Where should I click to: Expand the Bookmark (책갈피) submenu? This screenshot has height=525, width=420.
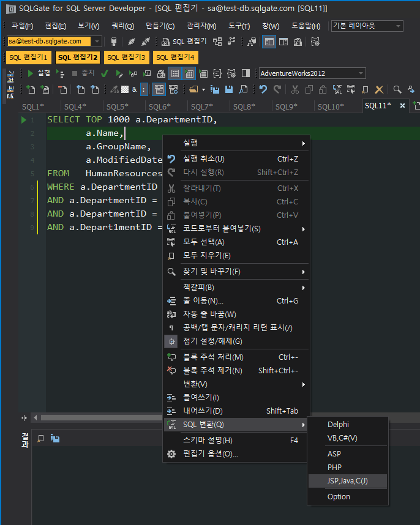tap(236, 288)
